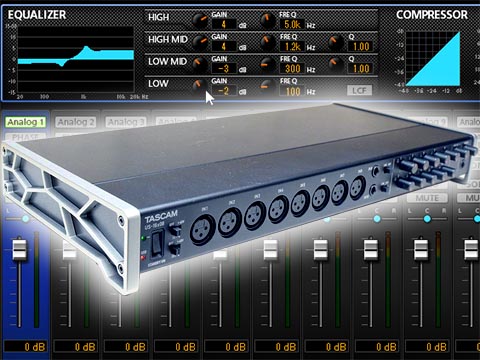This screenshot has width=480, height=360.
Task: Click the compressor curve graph
Action: point(433,59)
